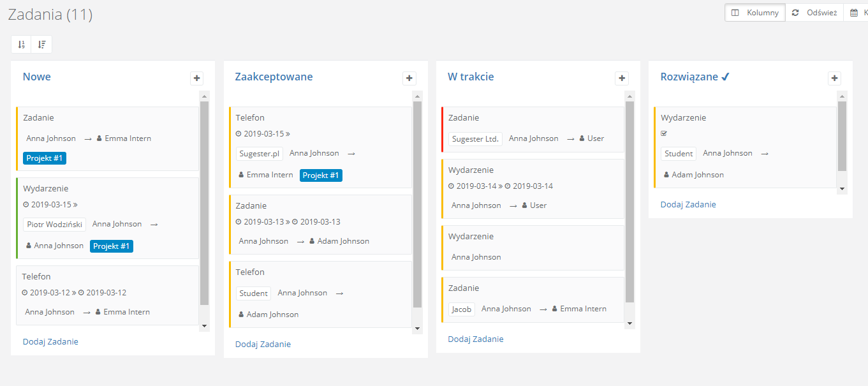This screenshot has height=386, width=868.
Task: Click the arrow icon after Anna Johnson
Action: click(x=87, y=138)
